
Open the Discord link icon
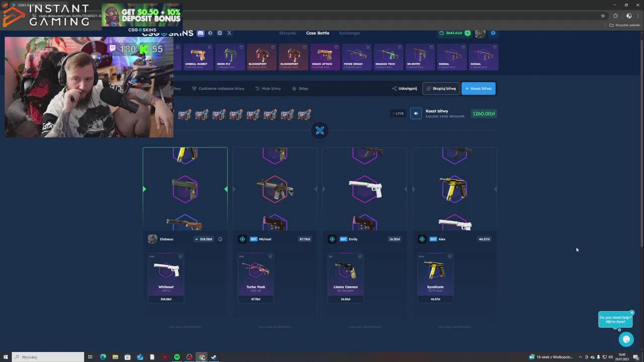201,33
